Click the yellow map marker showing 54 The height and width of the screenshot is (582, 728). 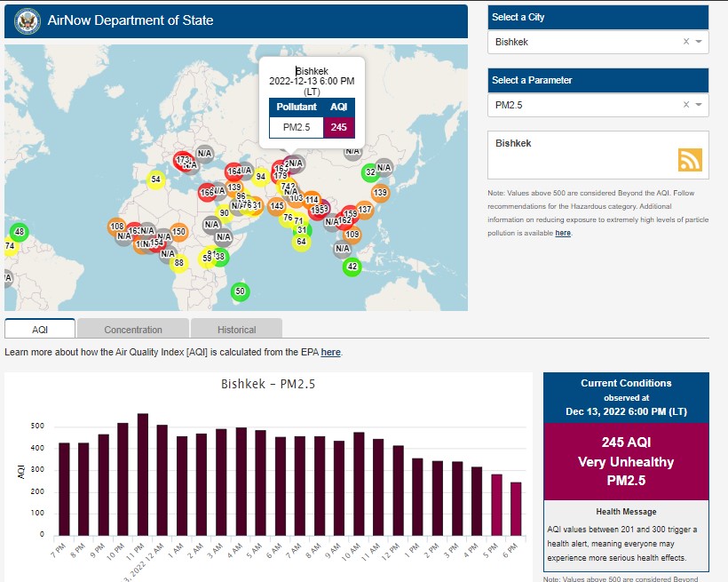155,179
